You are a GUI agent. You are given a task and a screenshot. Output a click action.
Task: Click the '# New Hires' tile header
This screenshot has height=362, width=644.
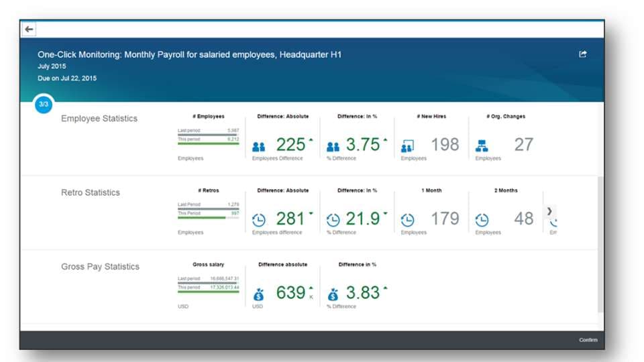[x=431, y=117]
